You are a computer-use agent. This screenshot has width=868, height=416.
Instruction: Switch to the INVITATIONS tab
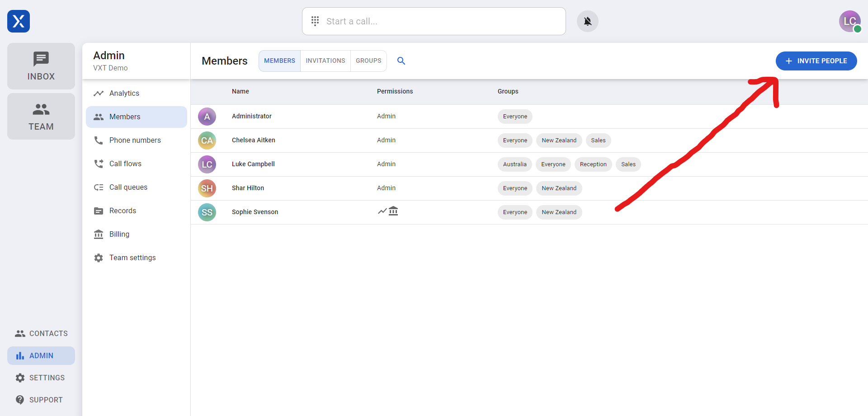click(325, 61)
